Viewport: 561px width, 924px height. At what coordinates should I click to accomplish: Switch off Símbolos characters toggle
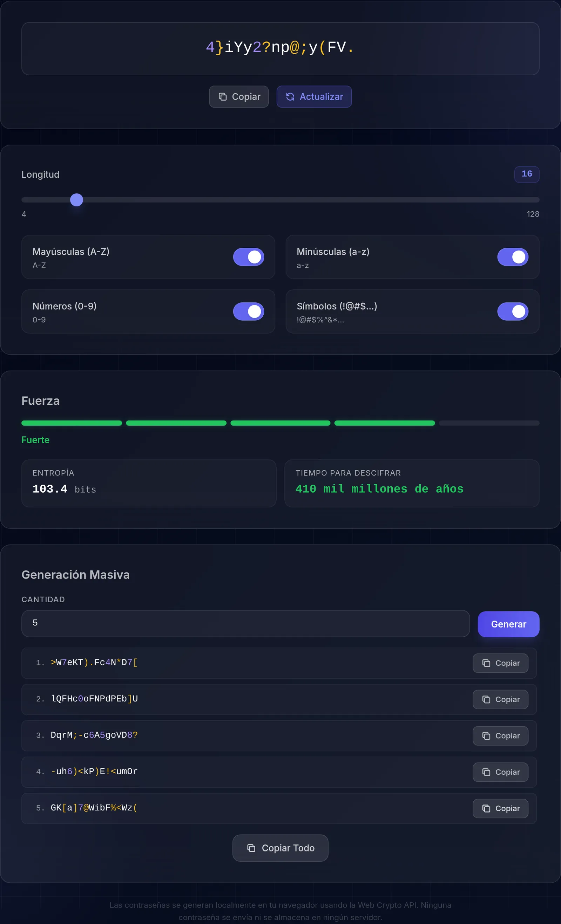pos(513,311)
